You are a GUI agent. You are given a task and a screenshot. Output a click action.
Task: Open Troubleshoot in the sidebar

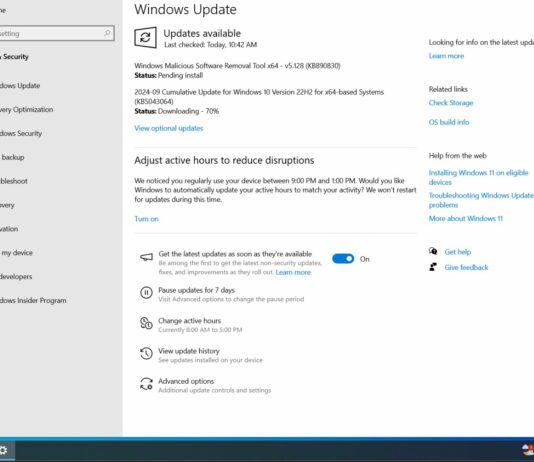(14, 181)
